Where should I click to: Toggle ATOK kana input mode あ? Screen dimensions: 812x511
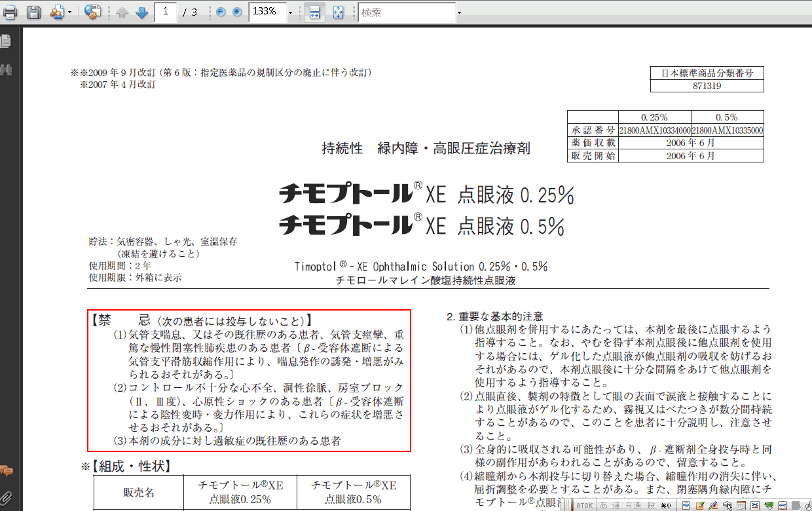604,505
